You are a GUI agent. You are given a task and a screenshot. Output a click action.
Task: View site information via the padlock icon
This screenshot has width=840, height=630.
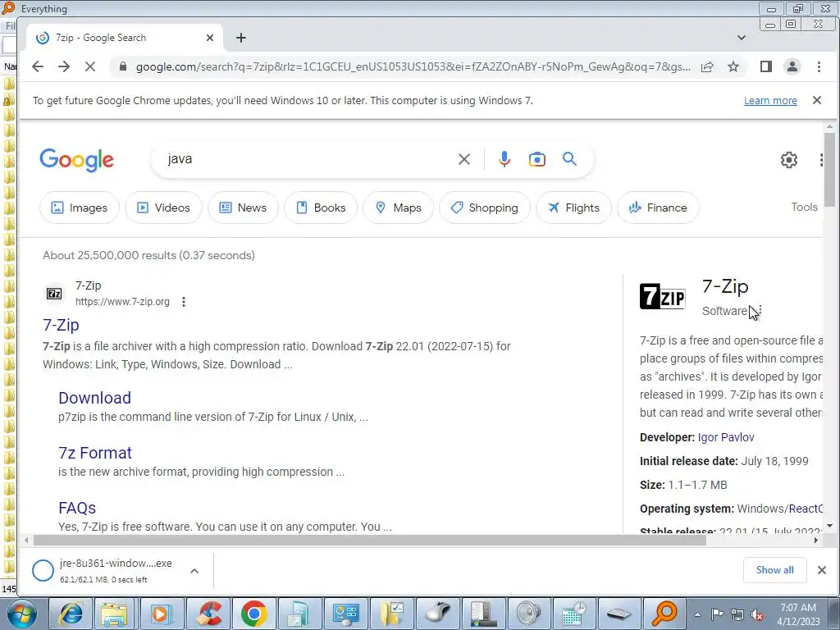tap(123, 66)
